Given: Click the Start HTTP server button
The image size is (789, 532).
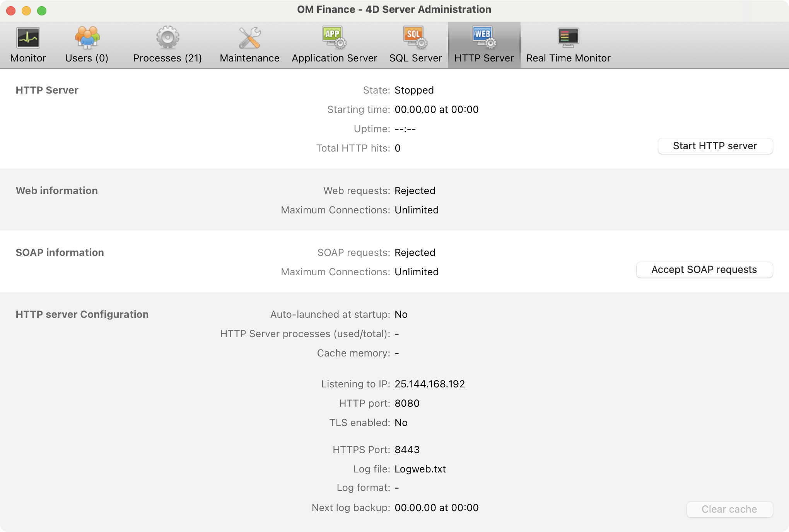Looking at the screenshot, I should pos(715,146).
